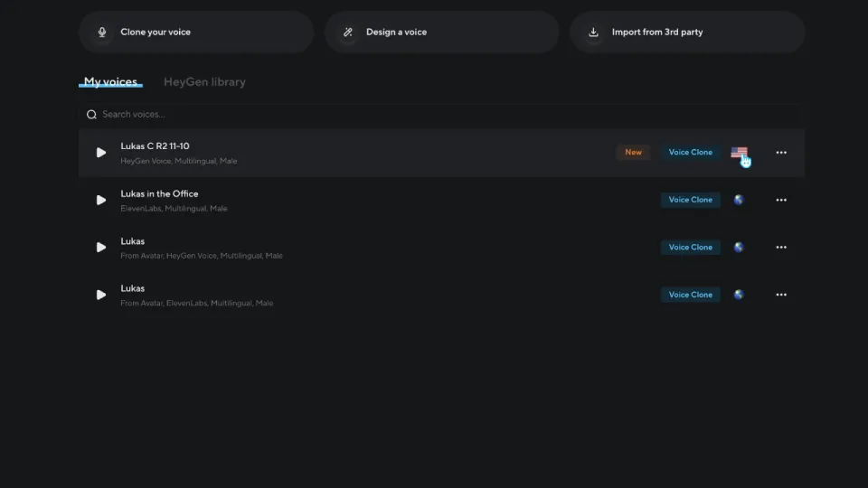Image resolution: width=868 pixels, height=488 pixels.
Task: Open more options for Lukas C R2 11-10
Action: [781, 152]
